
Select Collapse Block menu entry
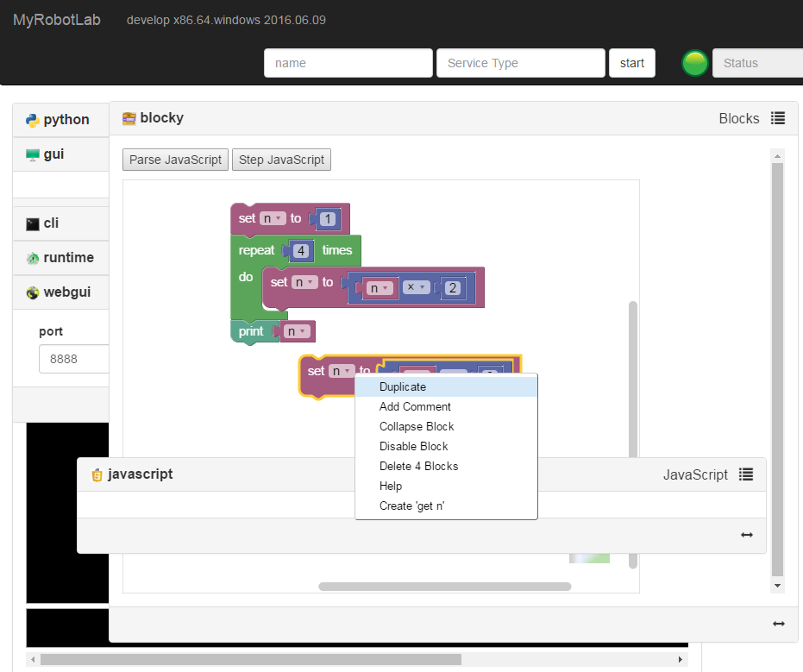(x=446, y=427)
